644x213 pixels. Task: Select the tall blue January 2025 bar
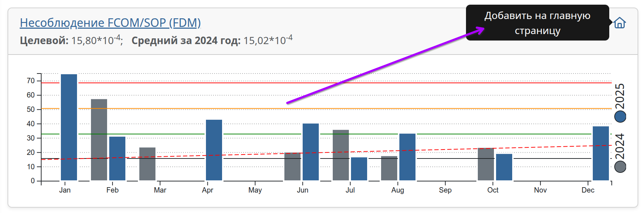pyautogui.click(x=69, y=127)
